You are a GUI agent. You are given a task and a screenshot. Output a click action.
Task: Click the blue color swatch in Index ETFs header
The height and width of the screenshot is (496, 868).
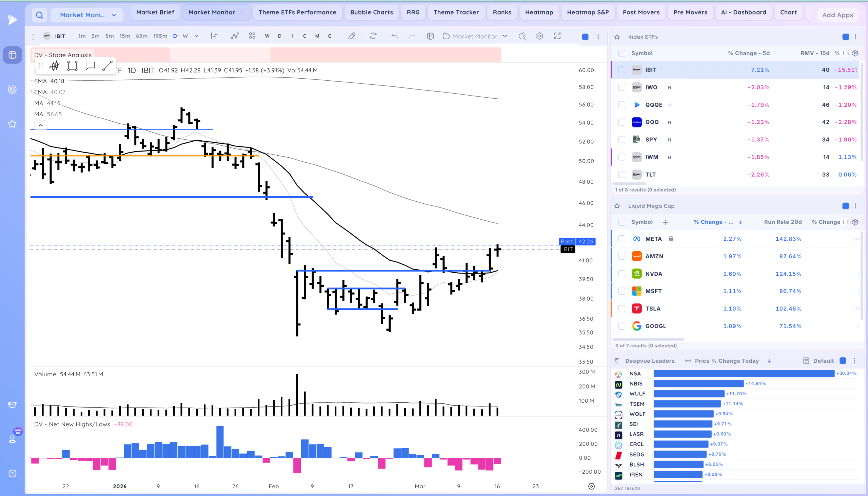pyautogui.click(x=846, y=37)
